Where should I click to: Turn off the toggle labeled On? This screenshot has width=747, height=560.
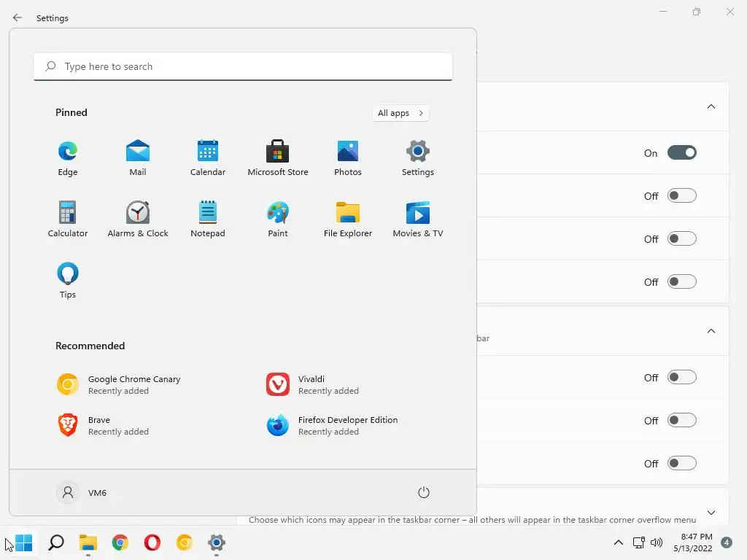[x=682, y=153]
